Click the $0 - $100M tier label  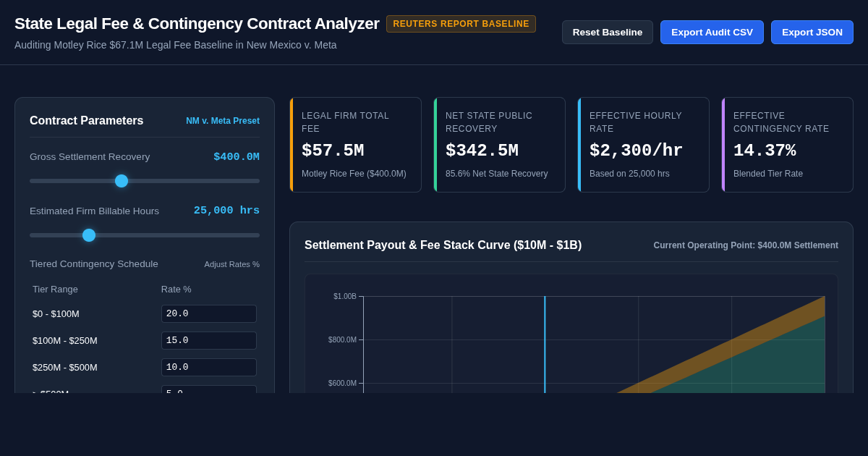pos(56,314)
